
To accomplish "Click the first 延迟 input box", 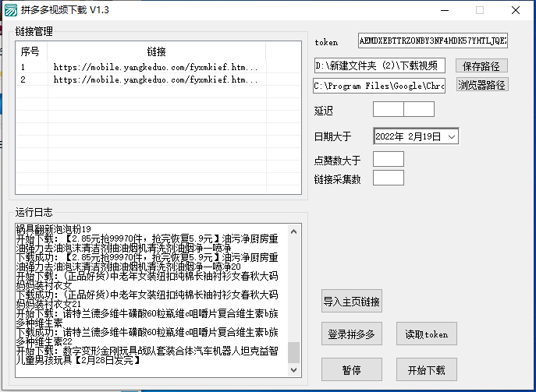I will 389,109.
